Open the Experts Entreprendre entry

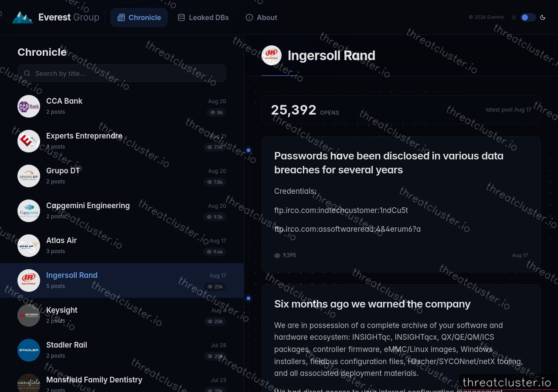click(x=122, y=141)
